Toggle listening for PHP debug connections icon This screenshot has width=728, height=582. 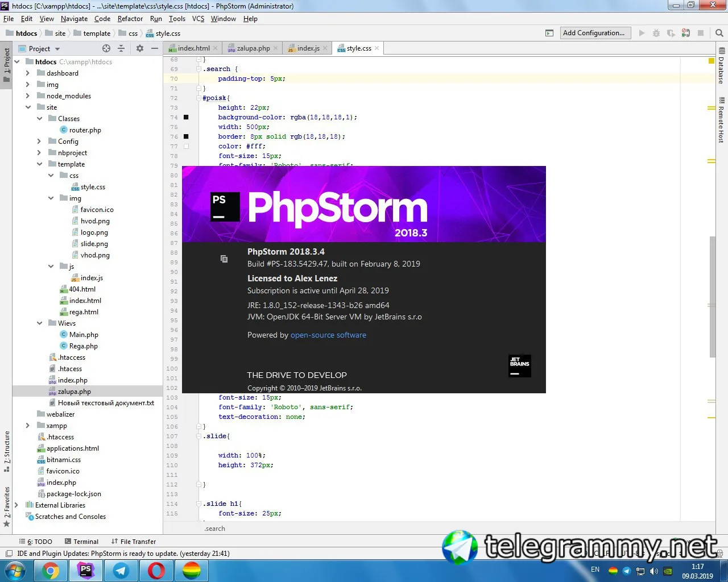point(686,33)
